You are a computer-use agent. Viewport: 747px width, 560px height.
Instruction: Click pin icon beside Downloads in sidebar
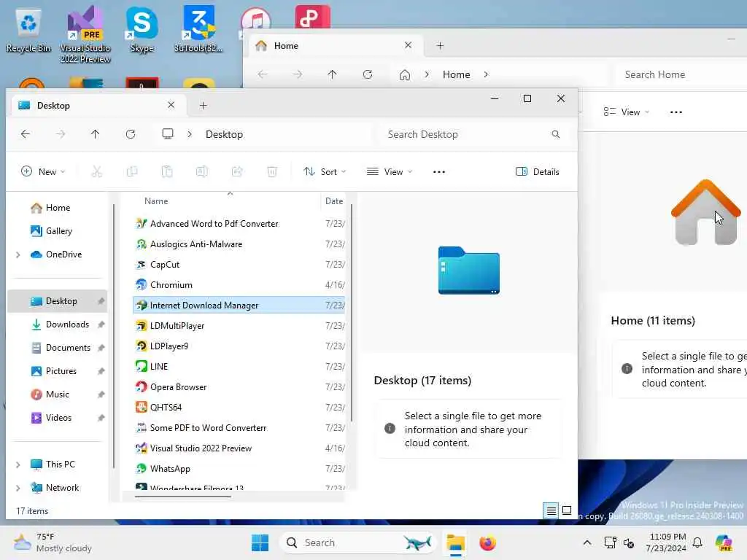101,324
